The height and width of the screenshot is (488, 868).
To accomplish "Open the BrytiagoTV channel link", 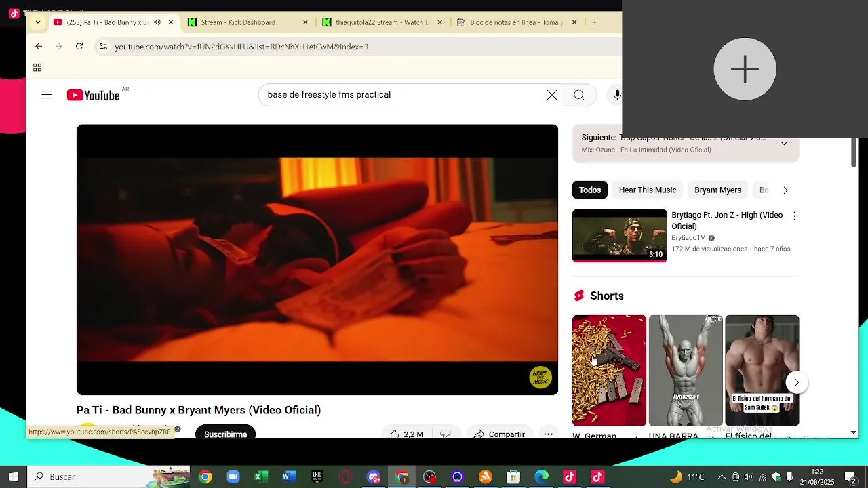I will [688, 238].
